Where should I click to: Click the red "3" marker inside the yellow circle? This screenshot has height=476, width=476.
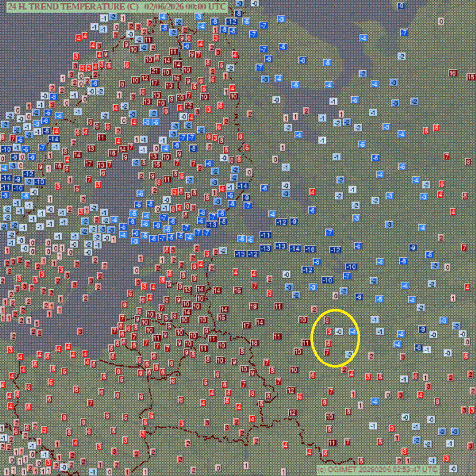coord(329,332)
